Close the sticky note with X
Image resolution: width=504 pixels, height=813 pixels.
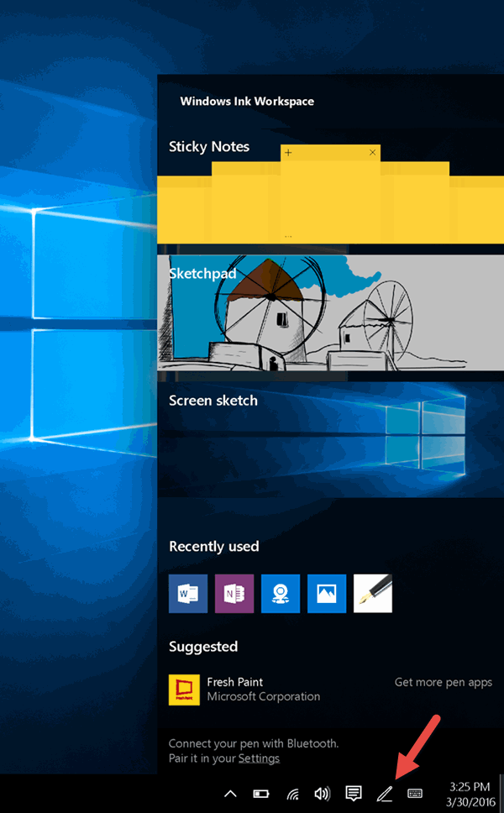click(372, 153)
